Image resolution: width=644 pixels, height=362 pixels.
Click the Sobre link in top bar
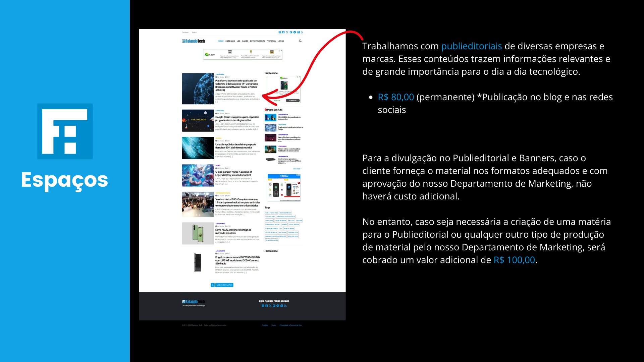point(194,33)
